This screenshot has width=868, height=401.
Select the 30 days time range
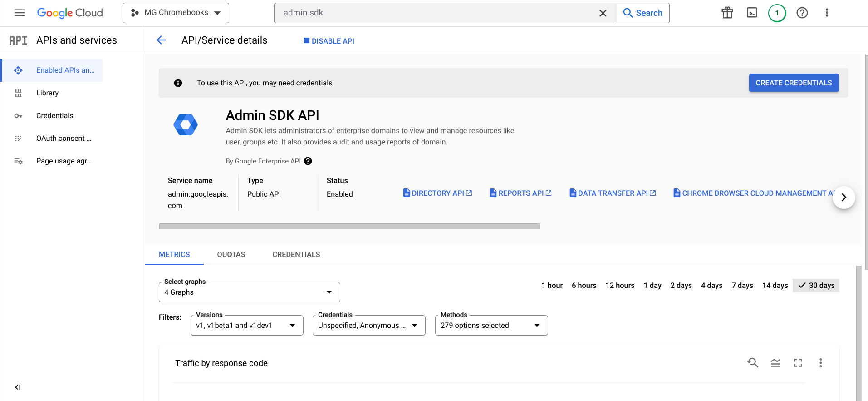(816, 286)
